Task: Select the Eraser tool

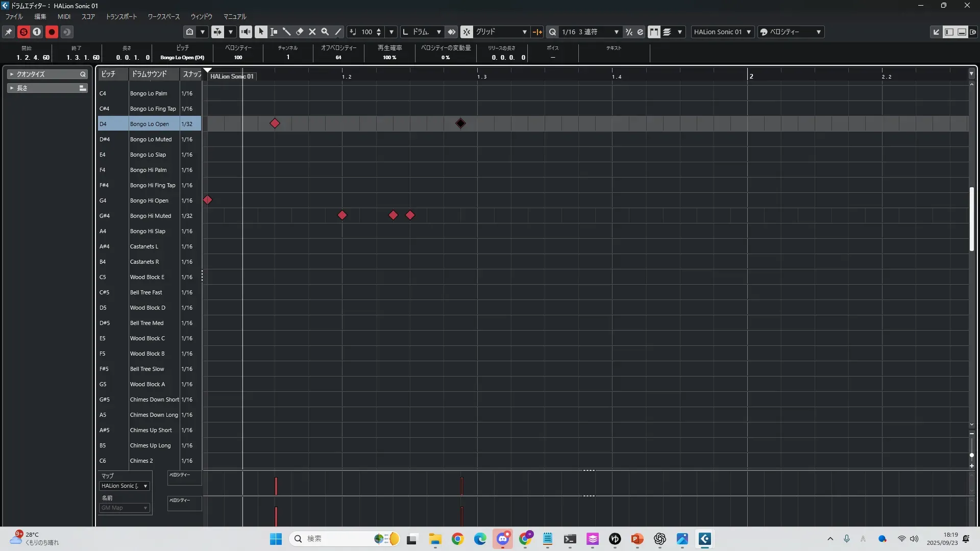Action: (300, 32)
